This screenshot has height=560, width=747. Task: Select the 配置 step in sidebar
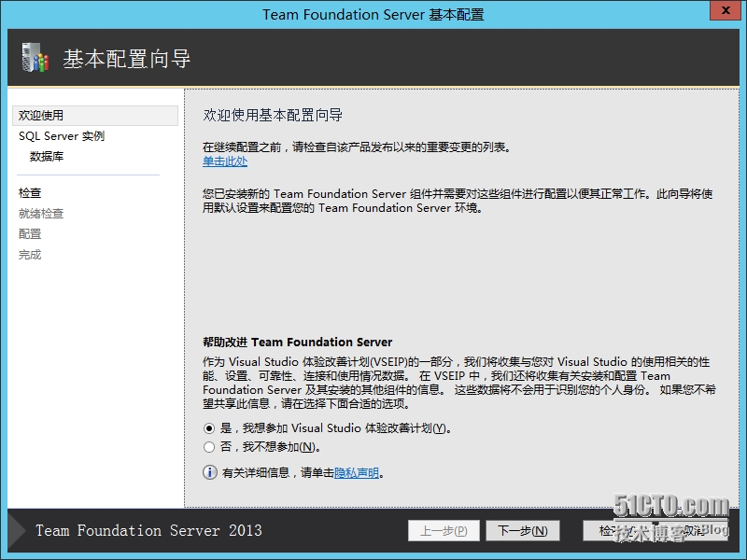point(30,234)
